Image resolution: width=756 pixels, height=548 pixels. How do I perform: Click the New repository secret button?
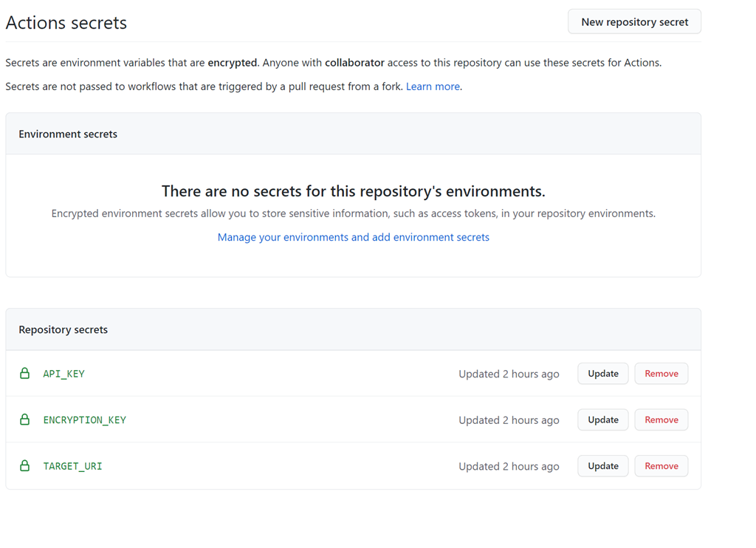point(634,21)
